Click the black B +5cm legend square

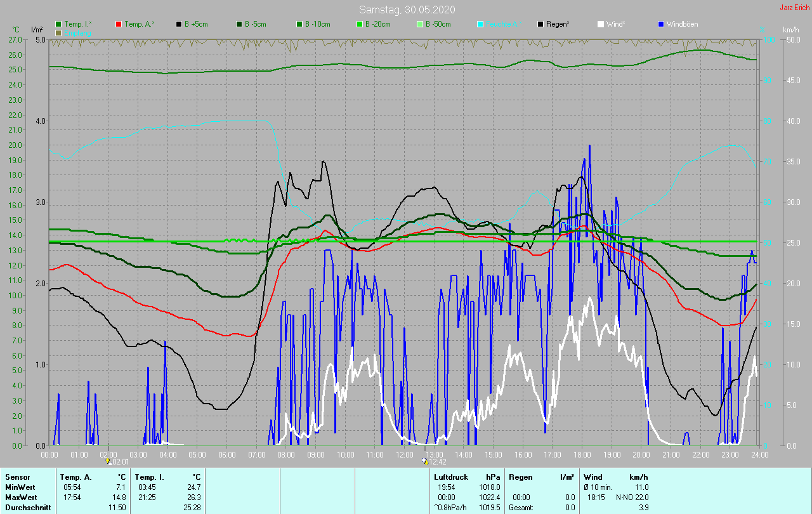[x=179, y=24]
